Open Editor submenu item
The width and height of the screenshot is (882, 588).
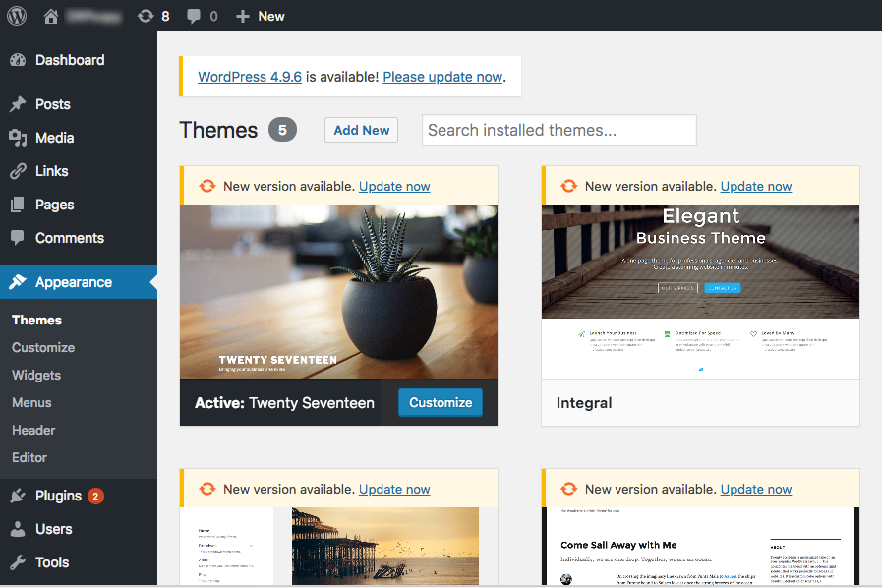point(29,457)
